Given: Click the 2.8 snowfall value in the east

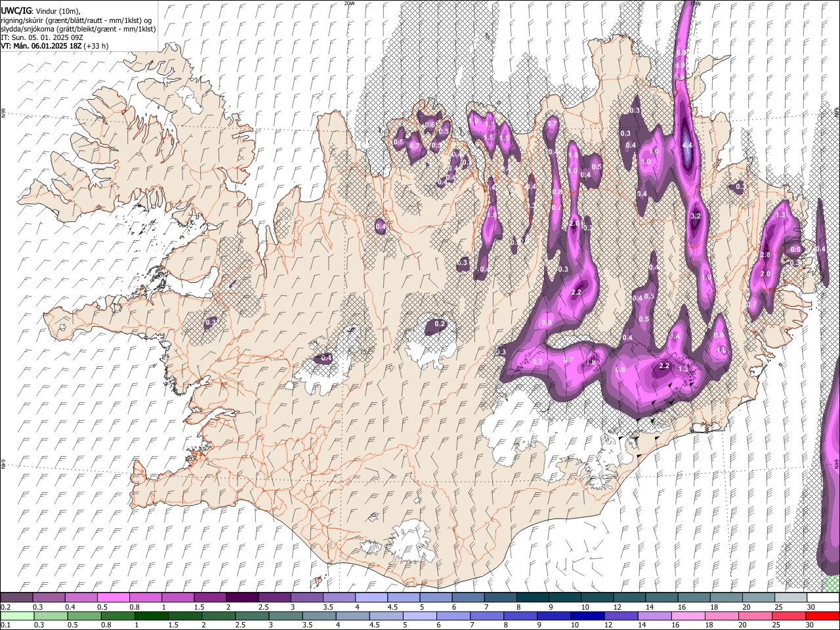Looking at the screenshot, I should pos(765,255).
